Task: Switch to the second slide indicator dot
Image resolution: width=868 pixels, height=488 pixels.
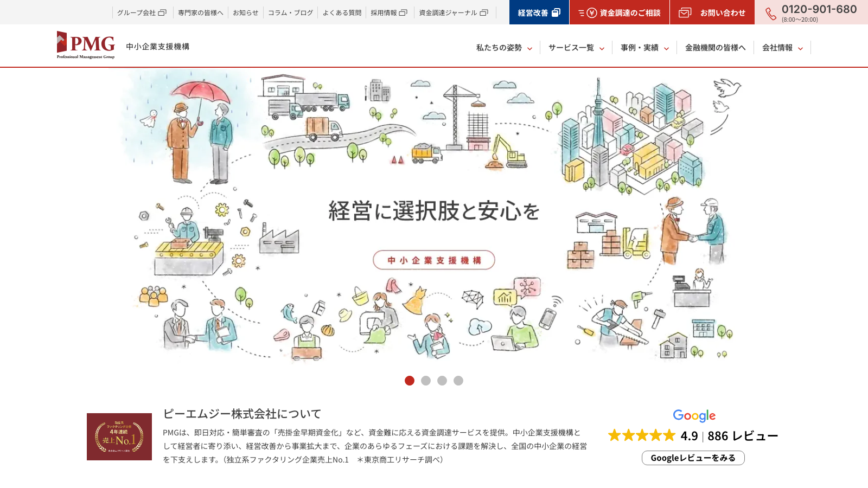Action: click(426, 381)
